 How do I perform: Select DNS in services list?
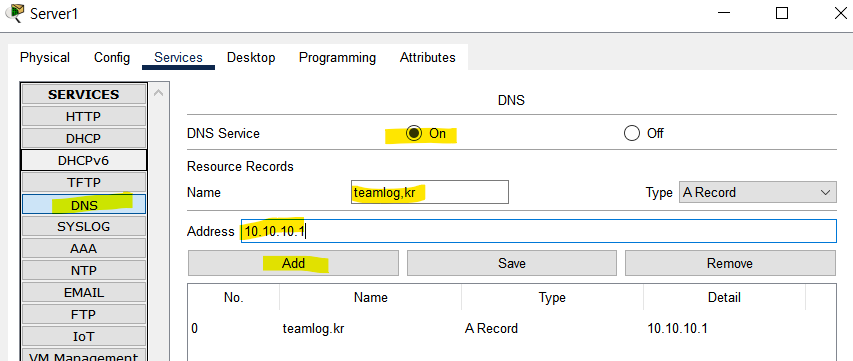click(x=84, y=204)
